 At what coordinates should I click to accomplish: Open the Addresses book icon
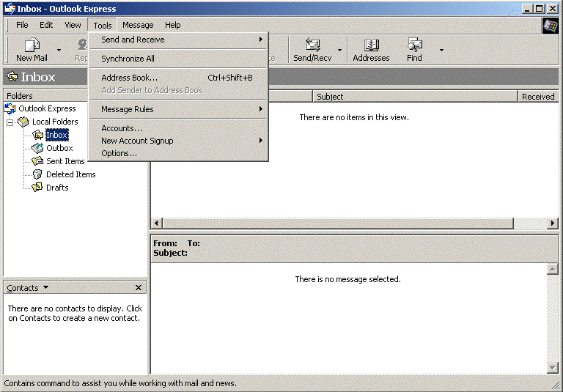click(x=371, y=45)
